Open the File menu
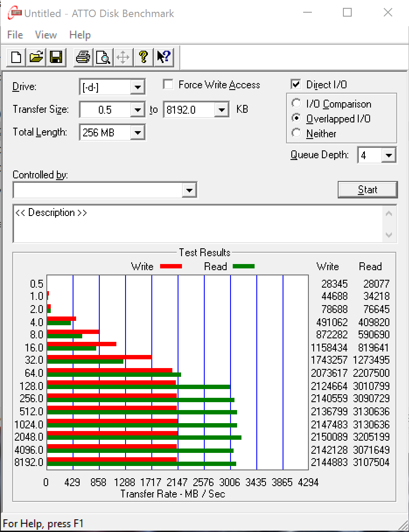The height and width of the screenshot is (532, 409). point(15,35)
